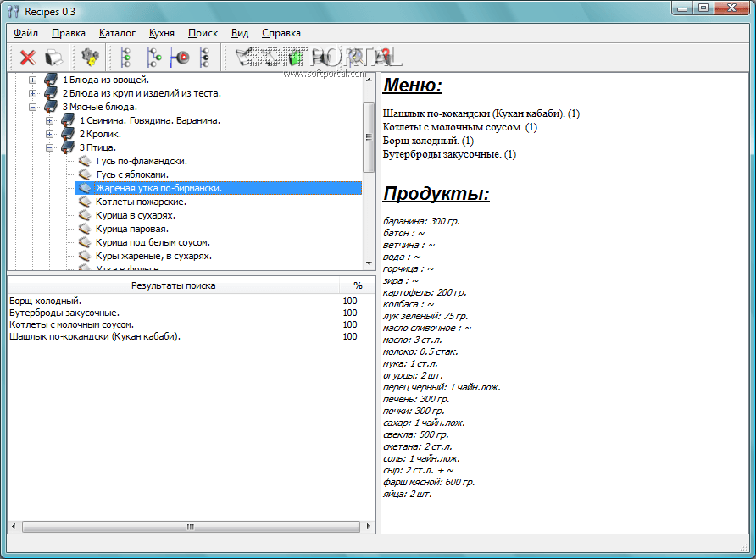Click book icon of 'Свинина. Говядина. Баранина.'
This screenshot has width=756, height=559.
[x=68, y=120]
